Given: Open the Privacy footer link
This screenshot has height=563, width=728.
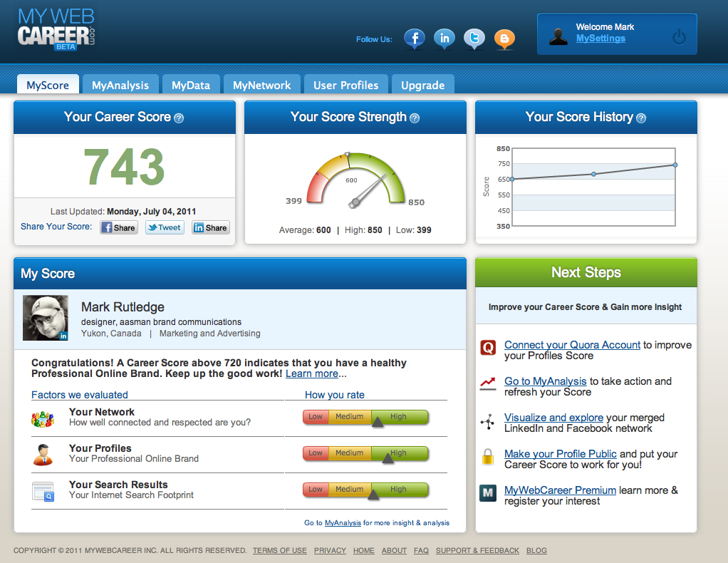Looking at the screenshot, I should pyautogui.click(x=330, y=550).
